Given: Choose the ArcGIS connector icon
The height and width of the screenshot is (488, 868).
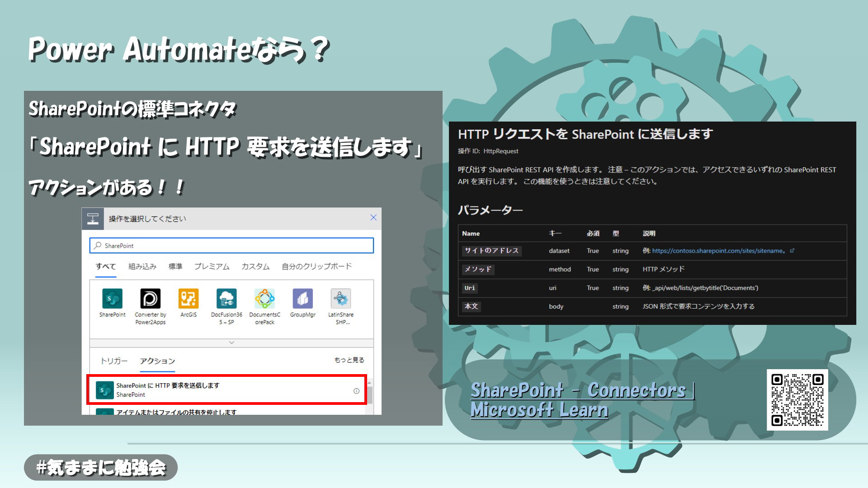Looking at the screenshot, I should pos(189,299).
